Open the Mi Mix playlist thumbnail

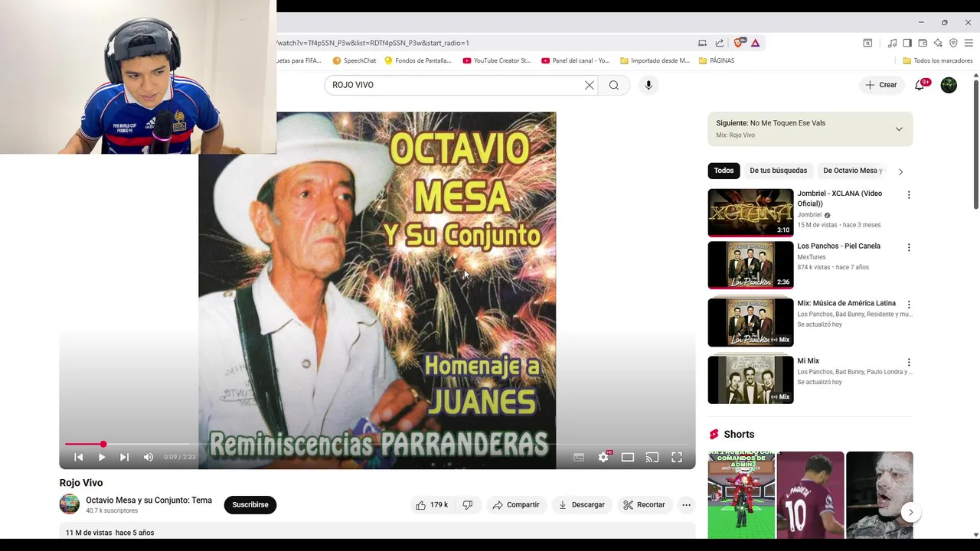(x=750, y=380)
